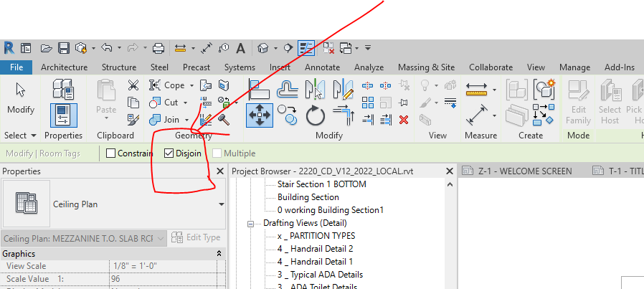Open a project via the folder icon
This screenshot has height=289, width=644.
(x=47, y=49)
